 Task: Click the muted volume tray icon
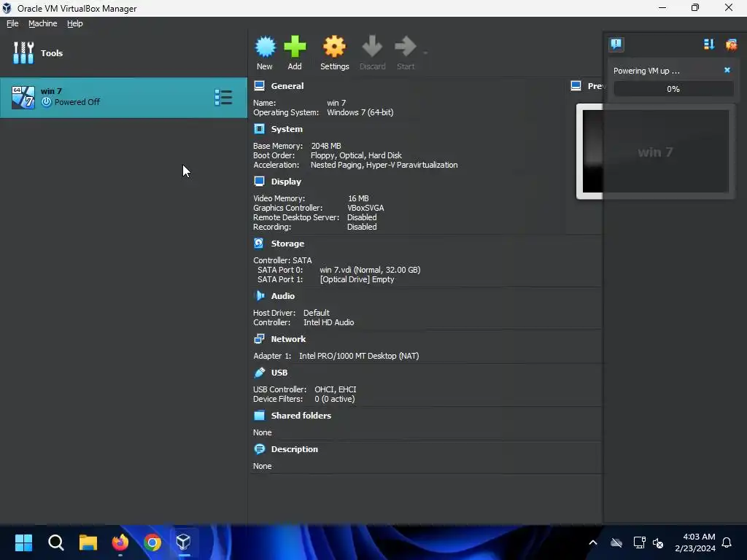(658, 542)
